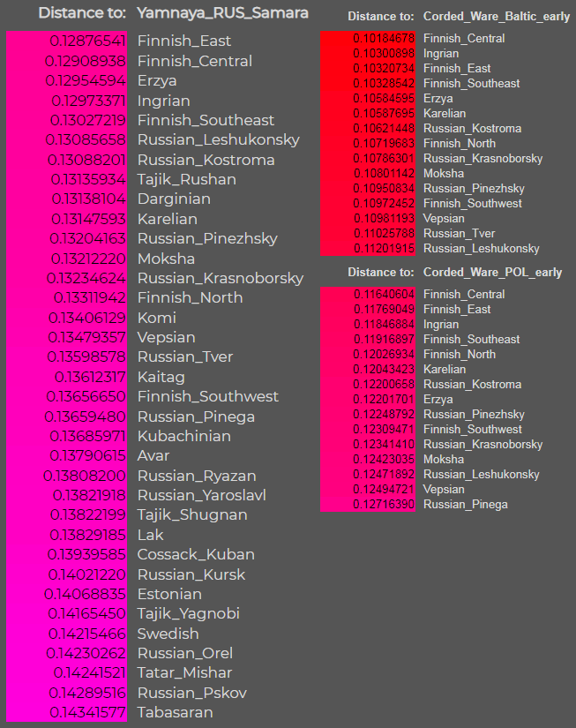Click the value 0.13147593
The height and width of the screenshot is (728, 576).
coord(89,219)
